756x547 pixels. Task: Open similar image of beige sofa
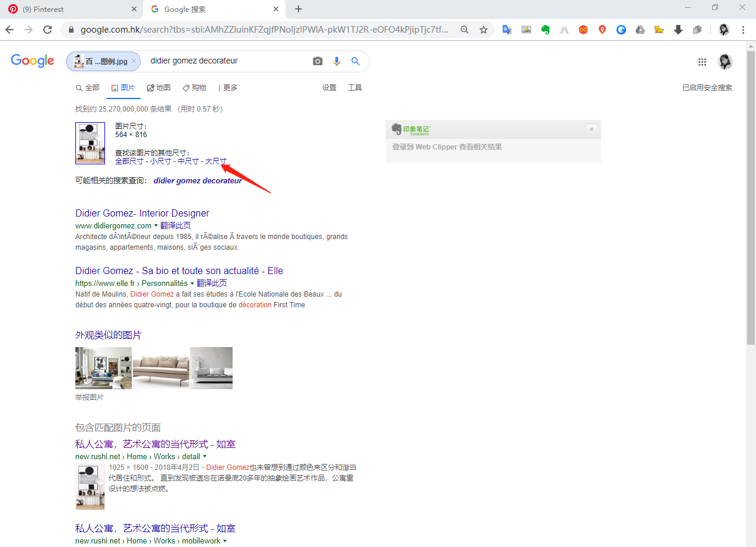pyautogui.click(x=161, y=368)
